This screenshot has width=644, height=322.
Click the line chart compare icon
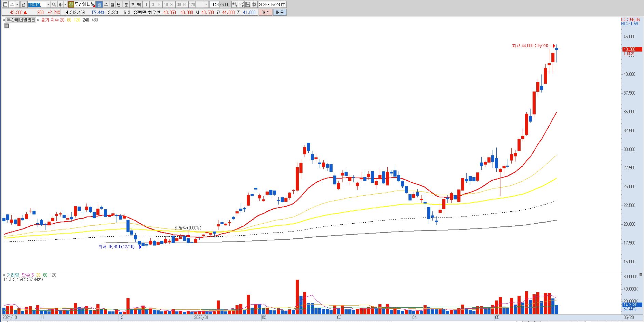[x=241, y=4]
